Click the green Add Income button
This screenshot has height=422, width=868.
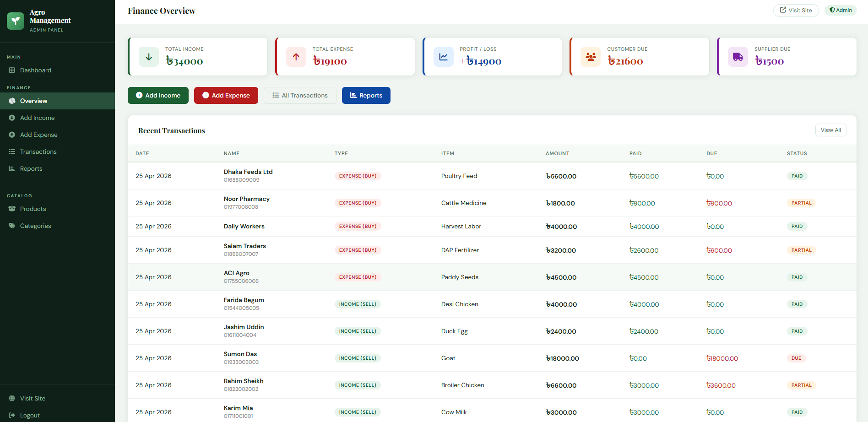coord(158,95)
